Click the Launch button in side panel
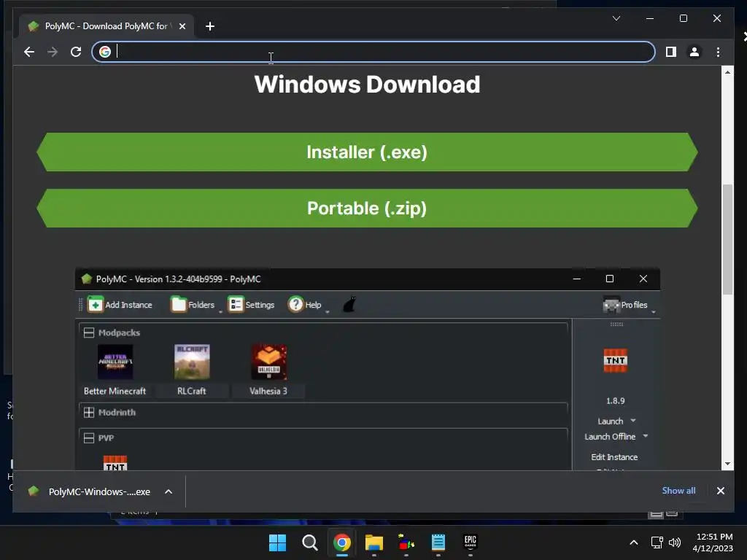The width and height of the screenshot is (747, 560). tap(611, 421)
